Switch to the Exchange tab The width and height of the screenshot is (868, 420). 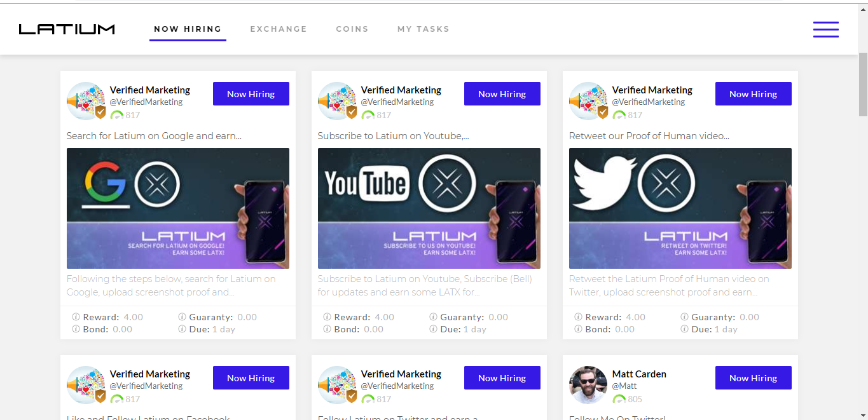tap(279, 29)
